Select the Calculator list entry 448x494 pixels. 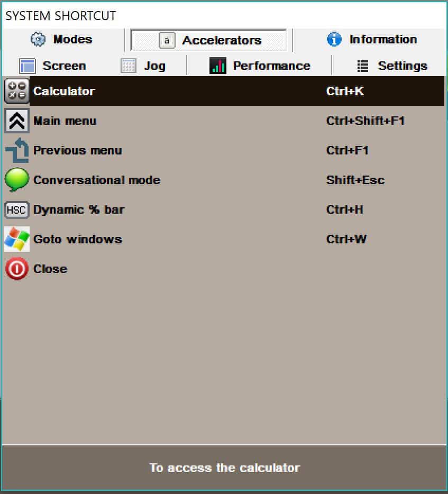tap(224, 91)
